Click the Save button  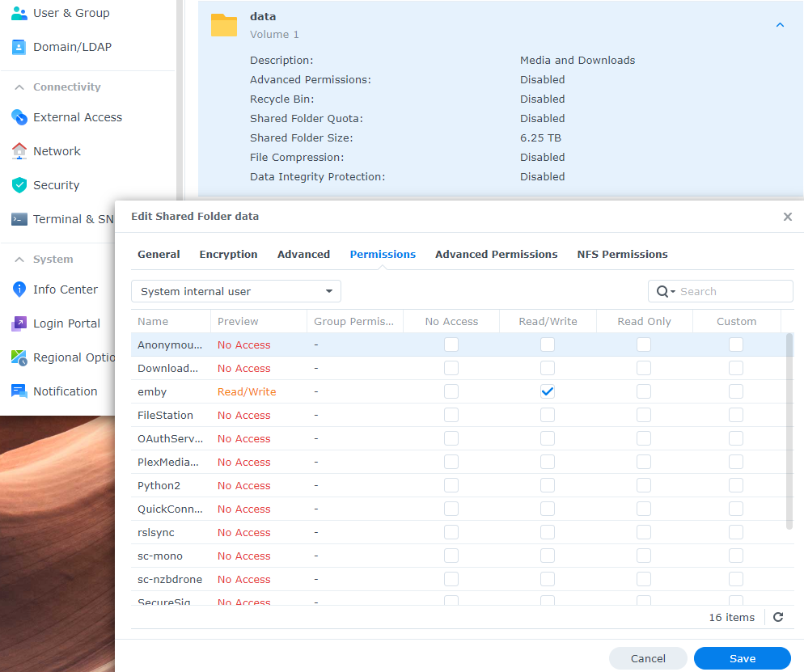click(742, 658)
